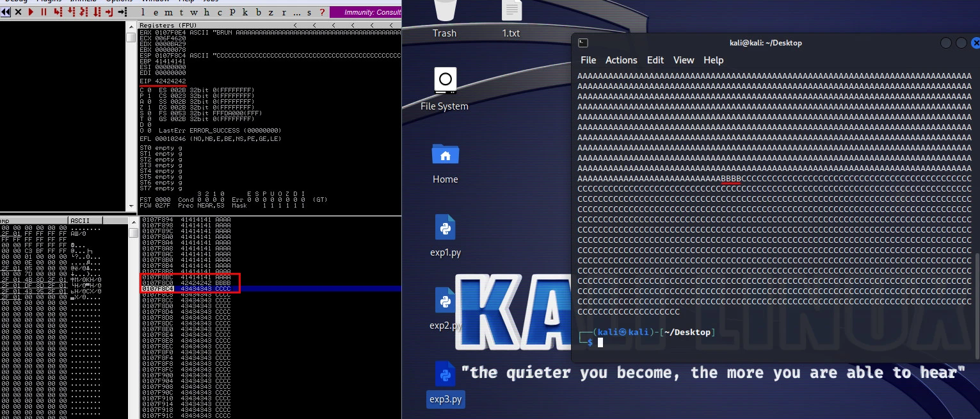This screenshot has width=980, height=419.
Task: Open the terminal View menu
Action: point(684,60)
